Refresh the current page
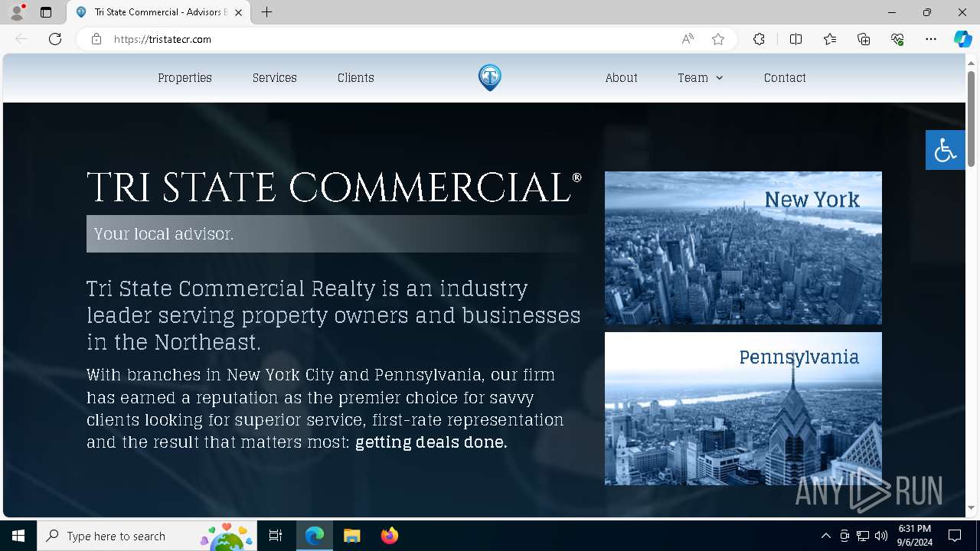The height and width of the screenshot is (551, 980). 55,39
